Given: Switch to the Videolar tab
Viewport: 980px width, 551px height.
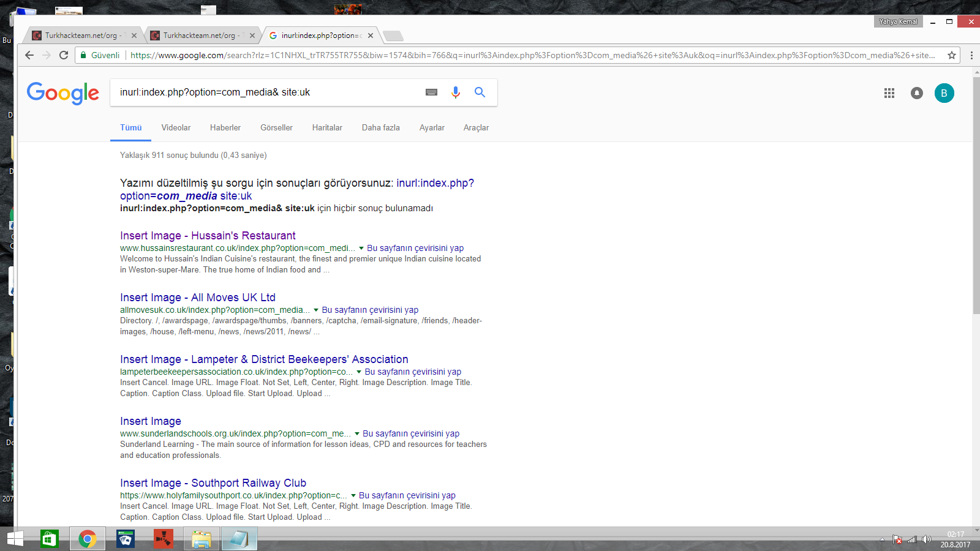Looking at the screenshot, I should [x=176, y=128].
